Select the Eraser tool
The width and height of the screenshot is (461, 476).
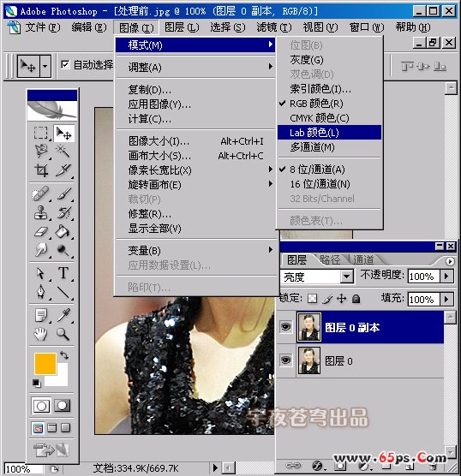pyautogui.click(x=41, y=232)
